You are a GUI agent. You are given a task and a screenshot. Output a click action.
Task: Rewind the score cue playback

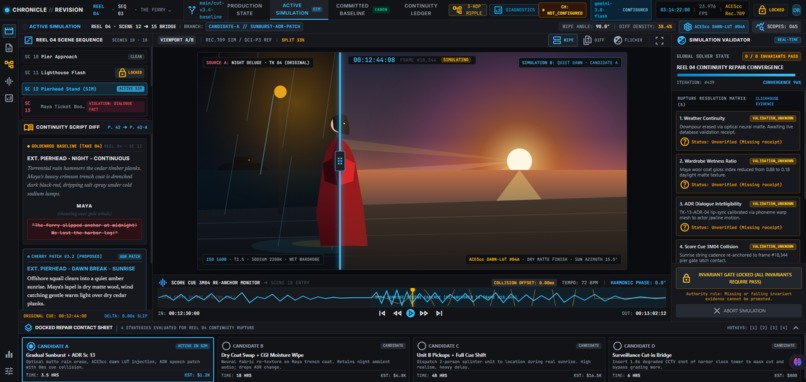tap(397, 313)
